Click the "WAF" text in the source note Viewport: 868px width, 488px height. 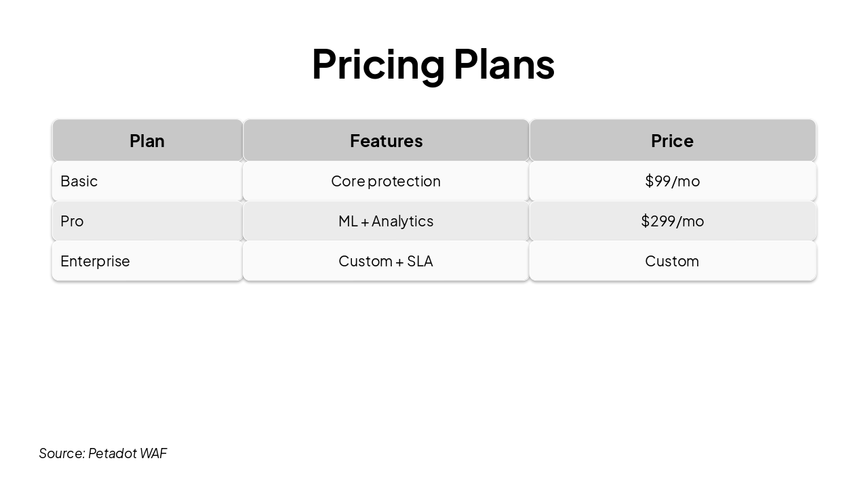tap(153, 453)
